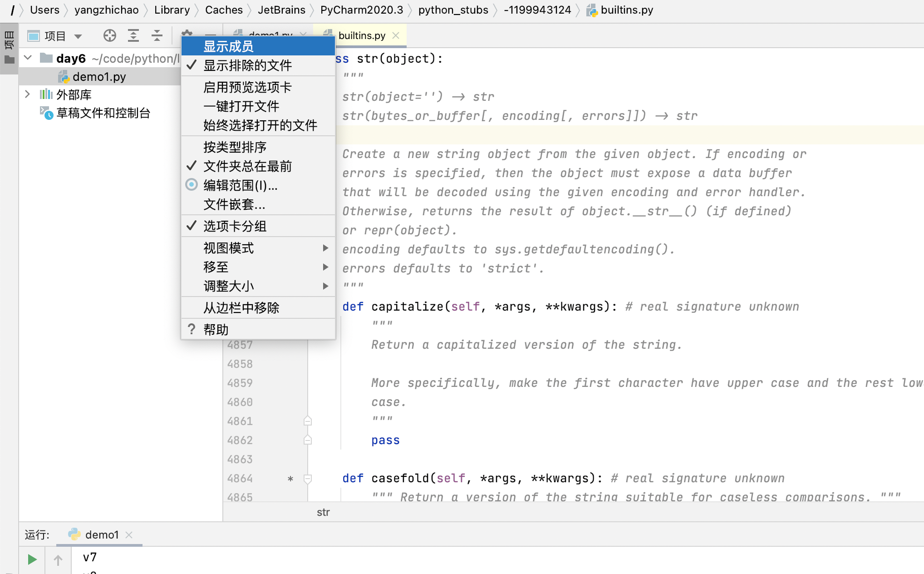This screenshot has height=574, width=924.
Task: Open 帮助 from the context menu
Action: [x=258, y=330]
